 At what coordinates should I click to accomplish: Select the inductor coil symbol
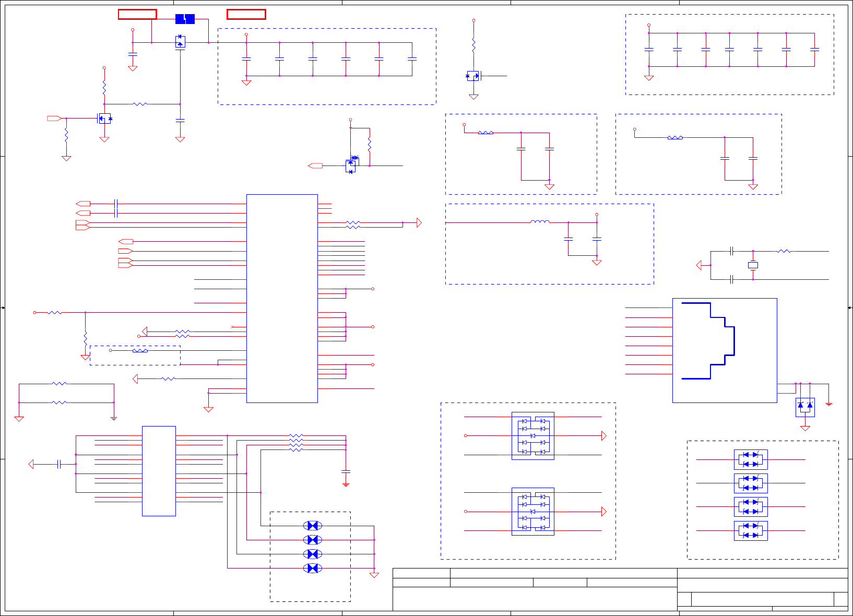point(540,222)
